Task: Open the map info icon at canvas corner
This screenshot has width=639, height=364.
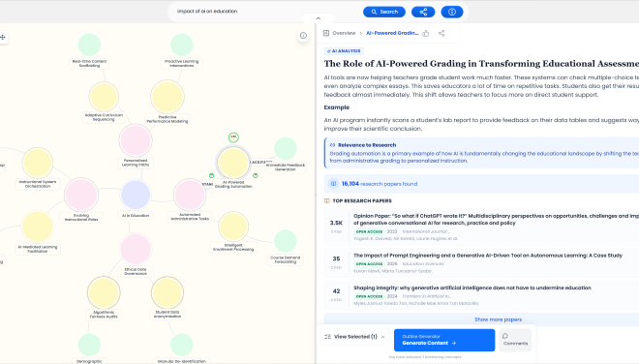Action: click(303, 36)
